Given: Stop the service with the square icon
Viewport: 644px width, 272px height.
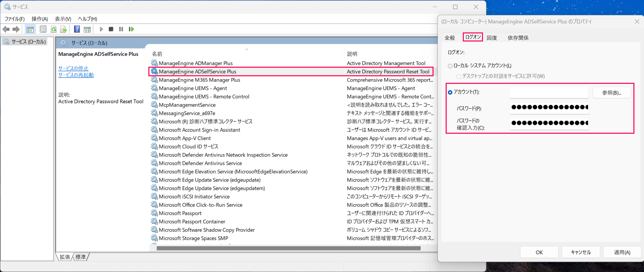Looking at the screenshot, I should tap(111, 29).
